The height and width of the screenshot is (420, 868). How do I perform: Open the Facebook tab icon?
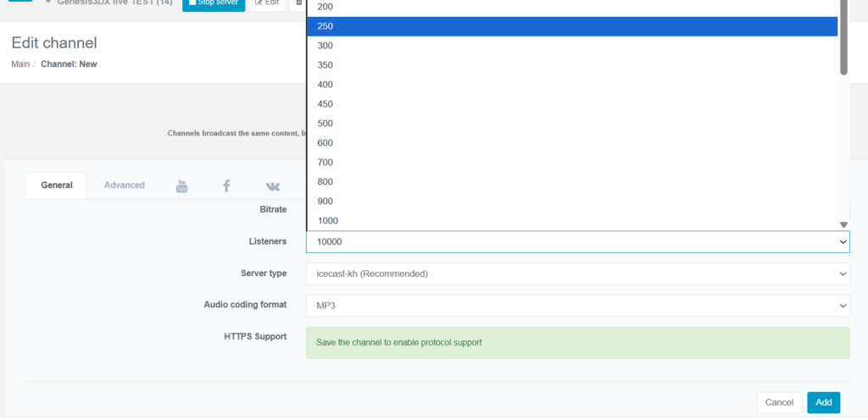(x=226, y=185)
